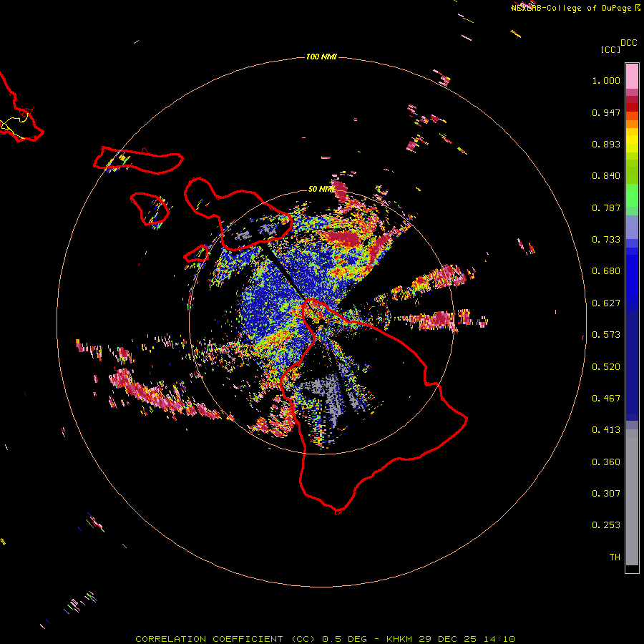The width and height of the screenshot is (644, 644).
Task: Select the 0.893 color scale value
Action: click(x=606, y=144)
